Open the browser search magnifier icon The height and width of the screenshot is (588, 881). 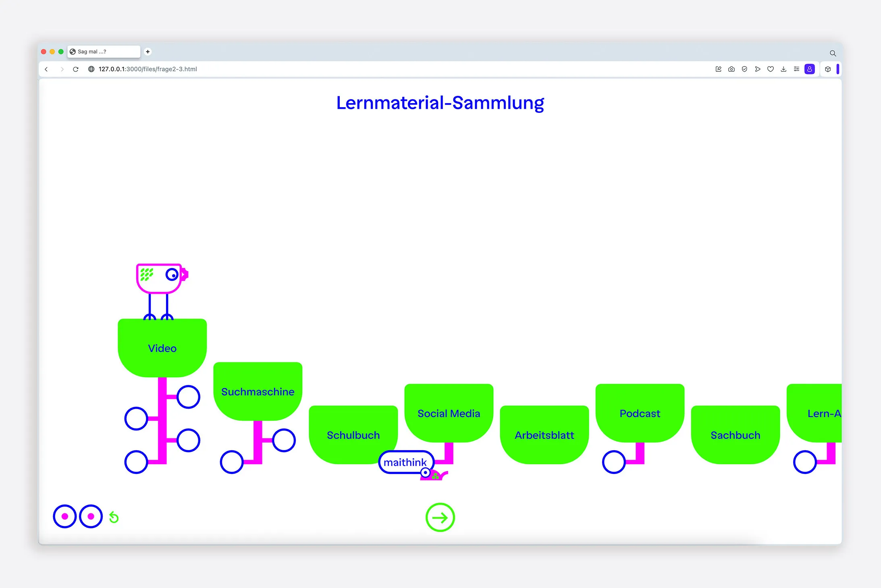[833, 53]
